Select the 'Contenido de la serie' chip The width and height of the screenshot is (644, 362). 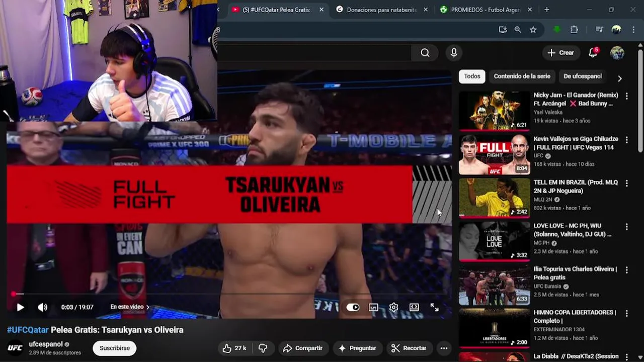[522, 76]
